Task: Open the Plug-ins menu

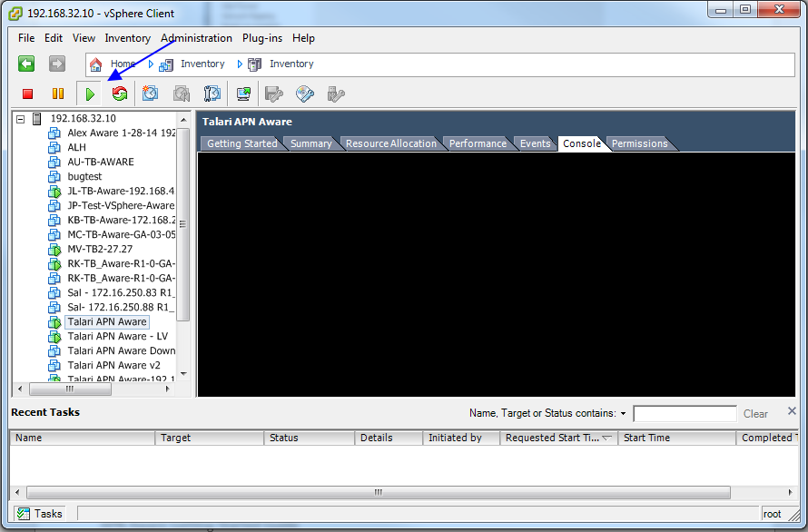Action: coord(262,38)
